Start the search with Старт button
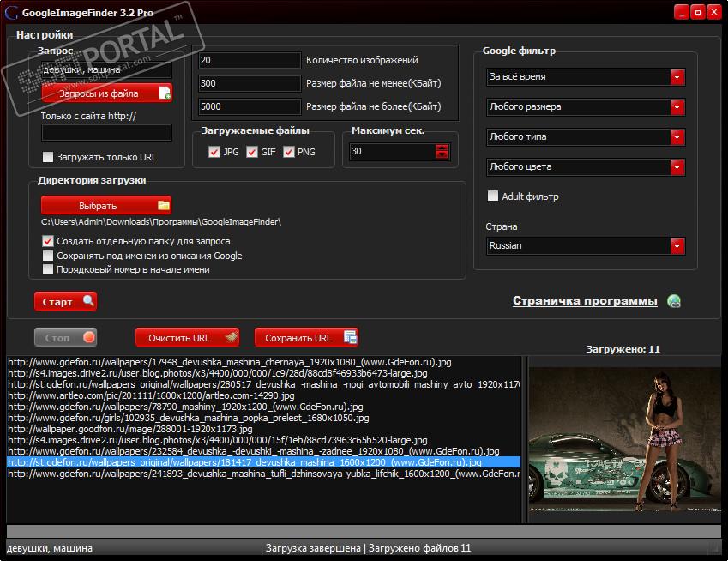This screenshot has width=728, height=561. [65, 301]
